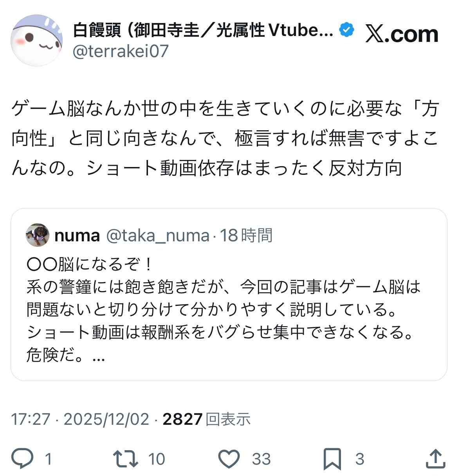Click the reply speech bubble icon
The width and height of the screenshot is (458, 476).
click(22, 458)
